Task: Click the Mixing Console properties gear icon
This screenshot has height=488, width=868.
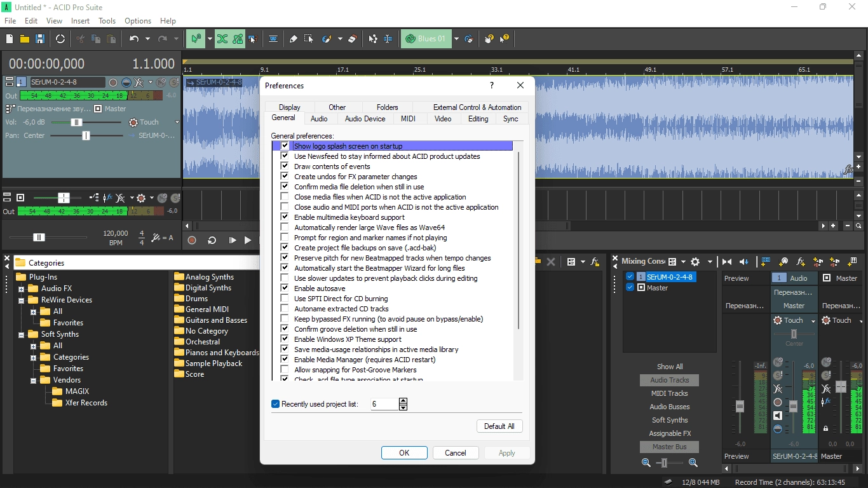Action: point(695,261)
